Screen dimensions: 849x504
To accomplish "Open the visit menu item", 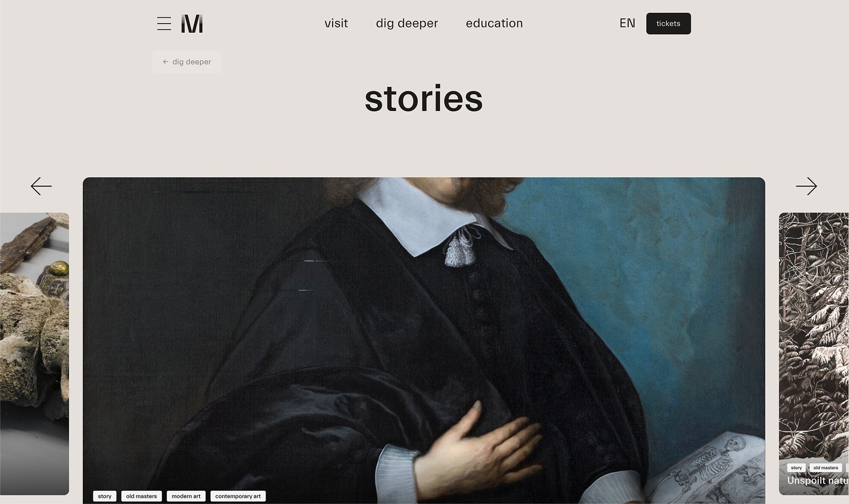I will pos(336,23).
